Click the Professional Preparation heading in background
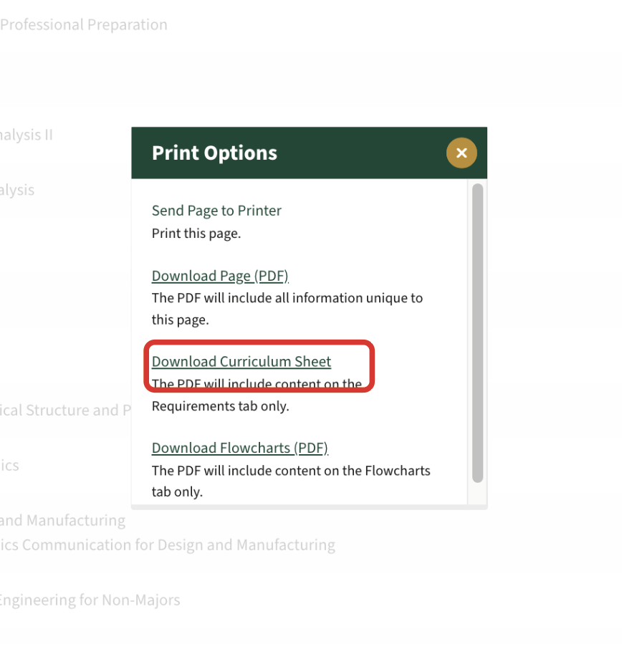The image size is (622, 672). pyautogui.click(x=84, y=24)
